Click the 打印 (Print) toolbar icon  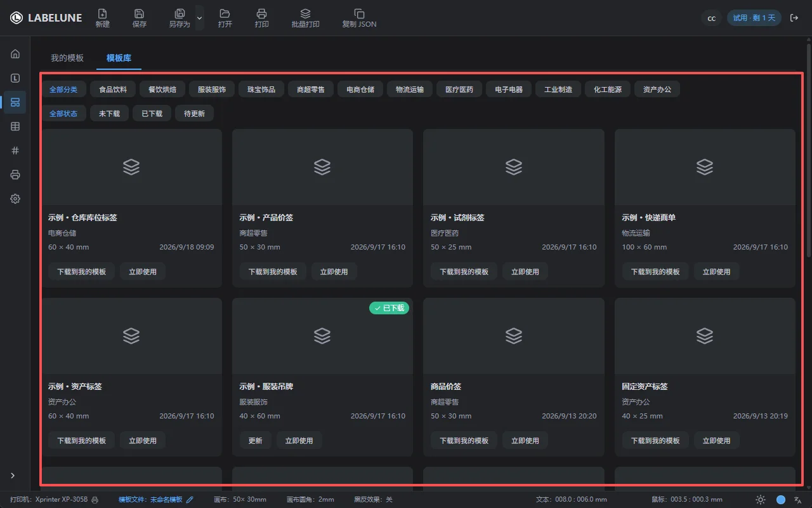pos(261,13)
